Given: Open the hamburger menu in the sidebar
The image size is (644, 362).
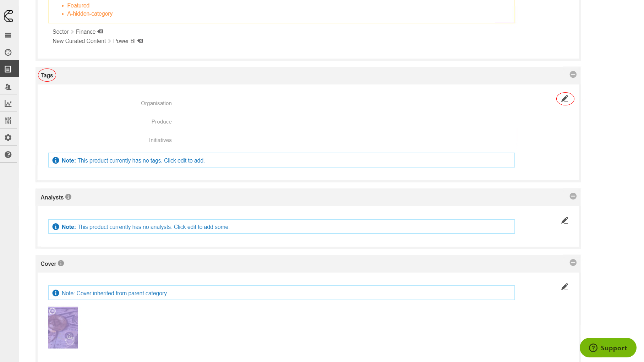Looking at the screenshot, I should [x=8, y=35].
